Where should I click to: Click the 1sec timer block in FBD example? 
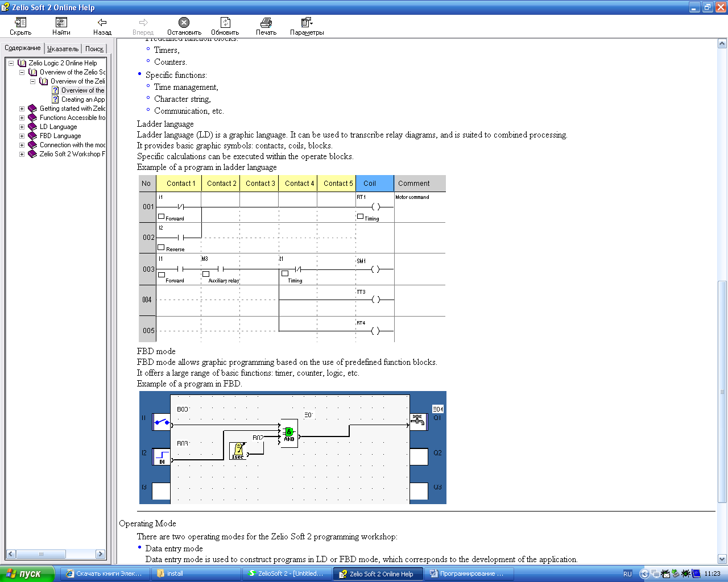[238, 451]
